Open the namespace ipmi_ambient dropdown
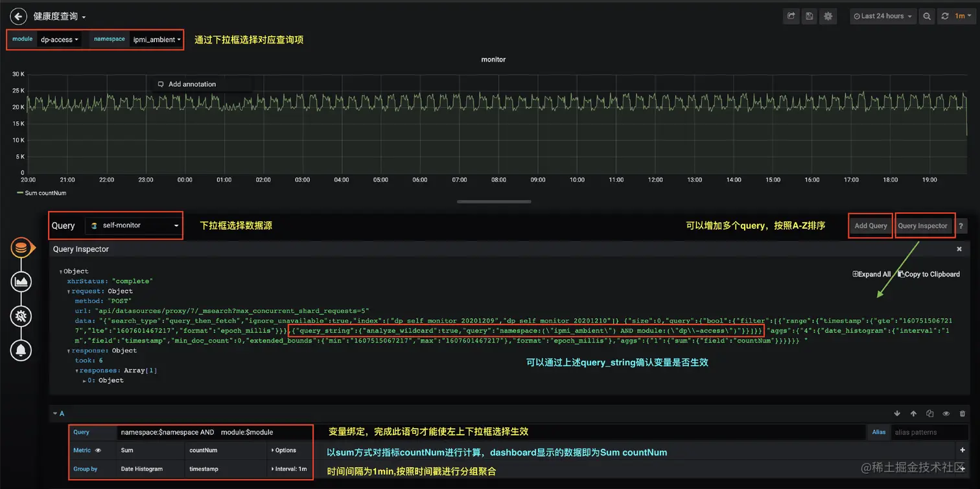980x489 pixels. [x=157, y=40]
